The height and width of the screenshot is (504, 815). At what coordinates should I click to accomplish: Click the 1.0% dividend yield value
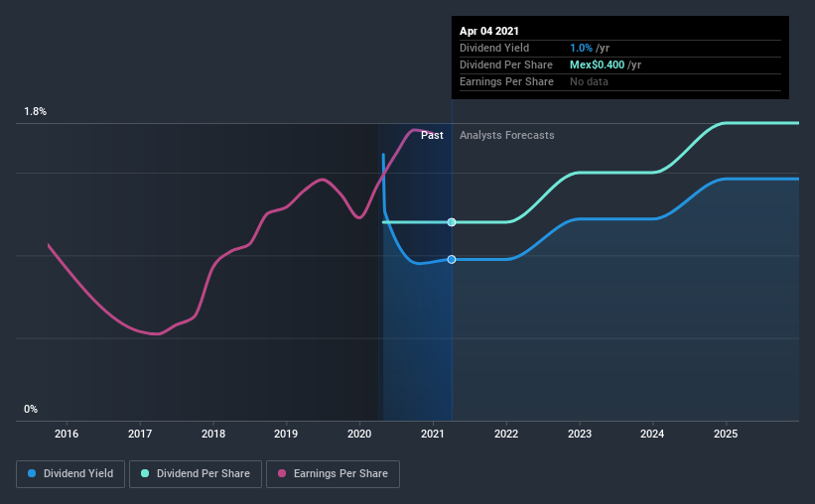[581, 48]
